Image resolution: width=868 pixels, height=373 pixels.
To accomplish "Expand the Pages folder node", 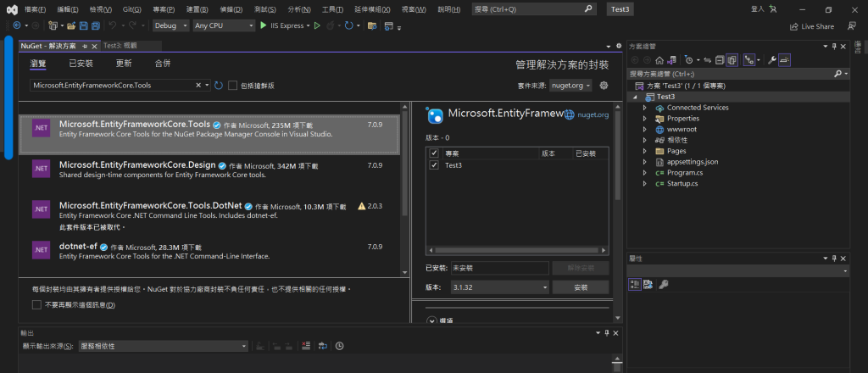I will [645, 151].
